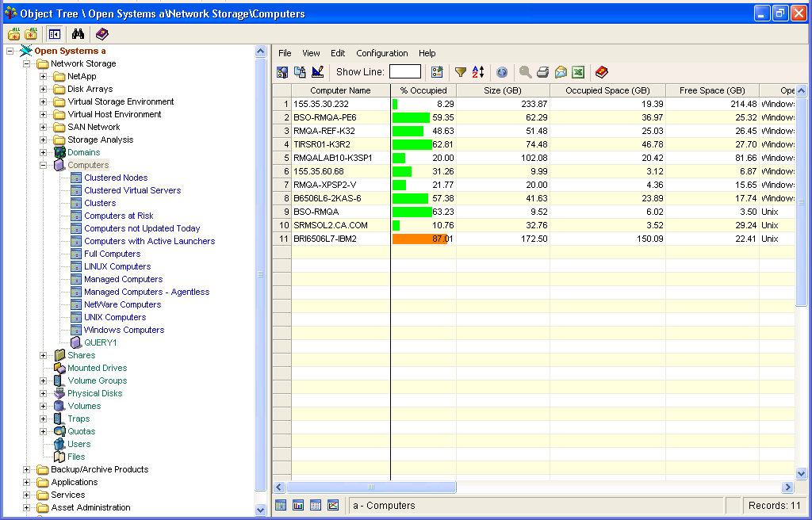The image size is (812, 520).
Task: Click the horizontal scrollbar thumb under table
Action: (x=371, y=487)
